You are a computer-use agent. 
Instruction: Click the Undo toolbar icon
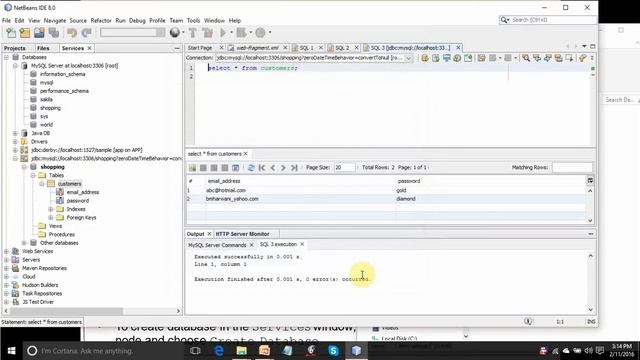72,33
